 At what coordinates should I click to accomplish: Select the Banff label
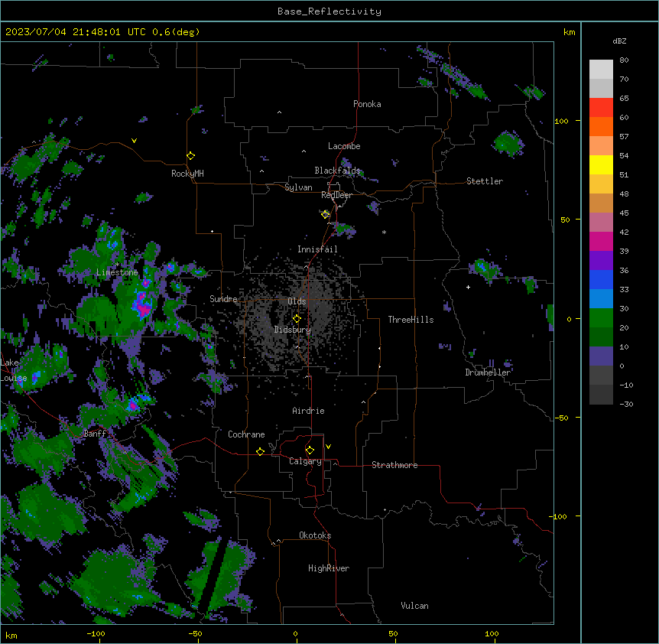click(95, 434)
